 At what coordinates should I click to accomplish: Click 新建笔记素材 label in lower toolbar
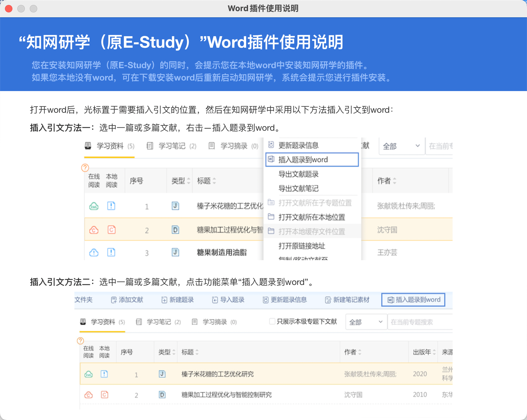351,300
